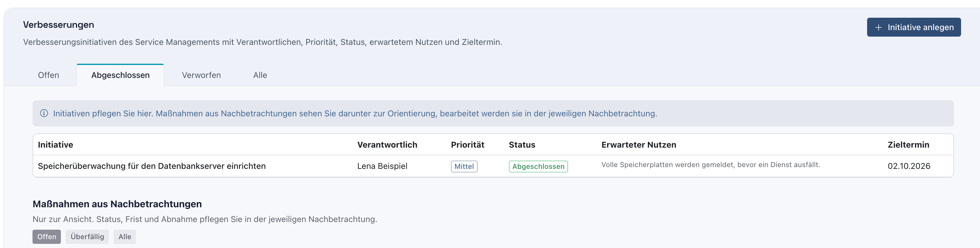Click the Mittel priority badge

464,166
